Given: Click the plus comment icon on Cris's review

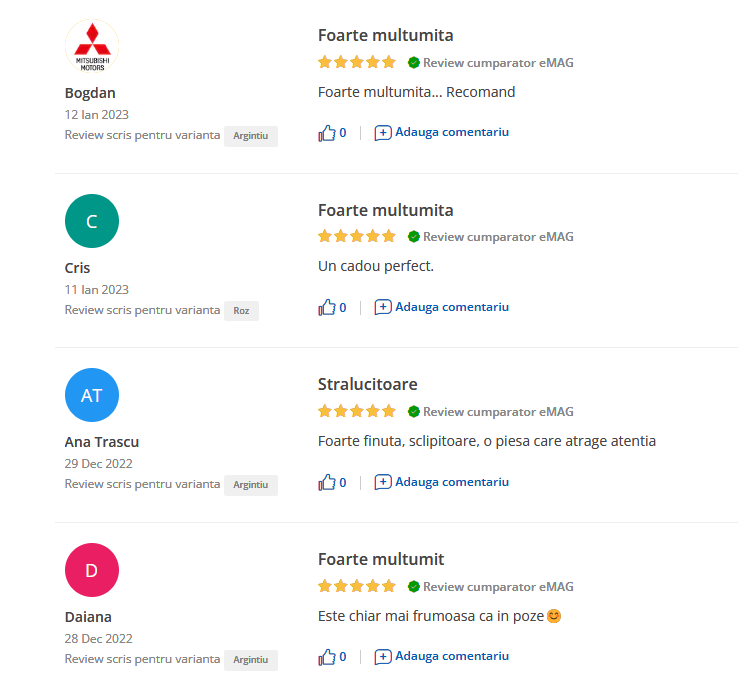Looking at the screenshot, I should click(x=383, y=308).
